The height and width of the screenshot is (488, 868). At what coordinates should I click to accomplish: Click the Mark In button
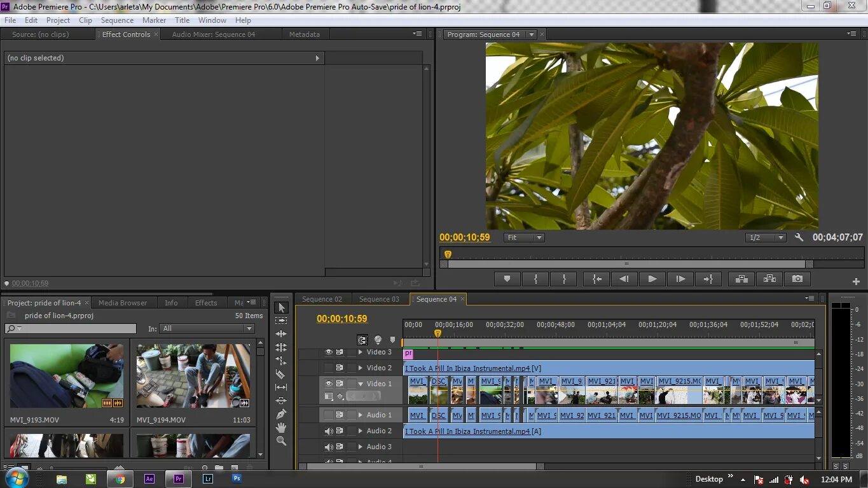click(535, 279)
